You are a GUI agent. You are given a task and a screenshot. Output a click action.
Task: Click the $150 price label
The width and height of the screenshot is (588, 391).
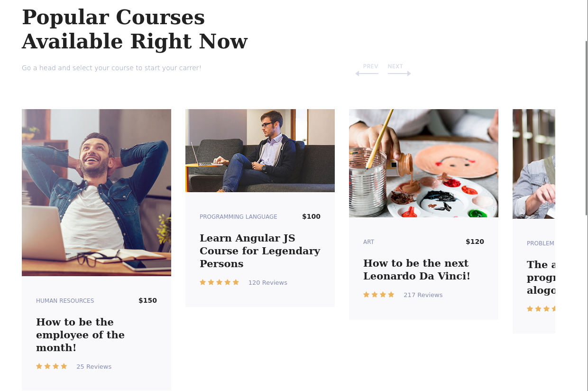coord(147,300)
